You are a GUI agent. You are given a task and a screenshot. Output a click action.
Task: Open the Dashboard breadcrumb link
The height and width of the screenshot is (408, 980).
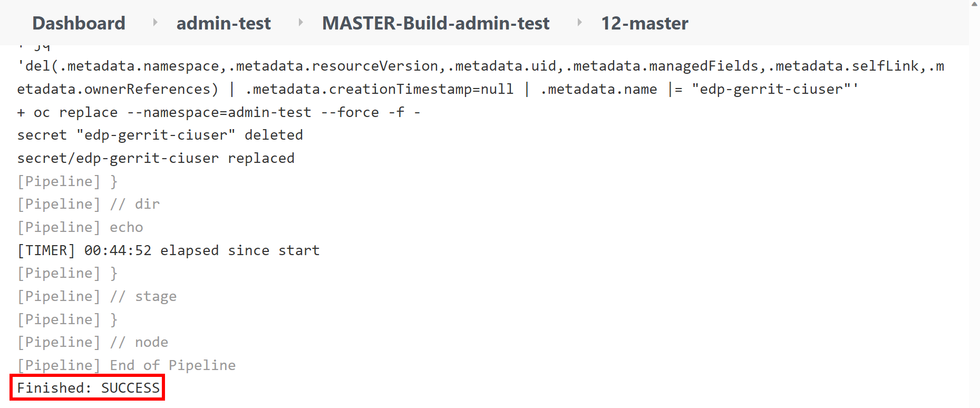point(79,23)
